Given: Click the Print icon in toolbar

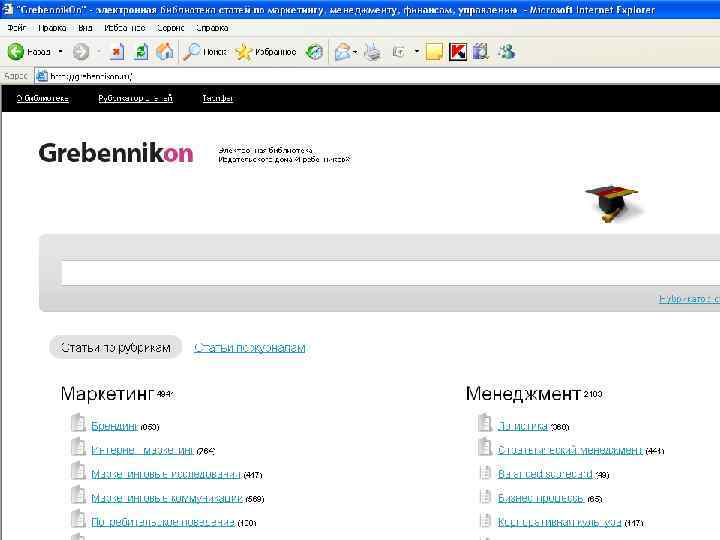Looking at the screenshot, I should [x=372, y=52].
